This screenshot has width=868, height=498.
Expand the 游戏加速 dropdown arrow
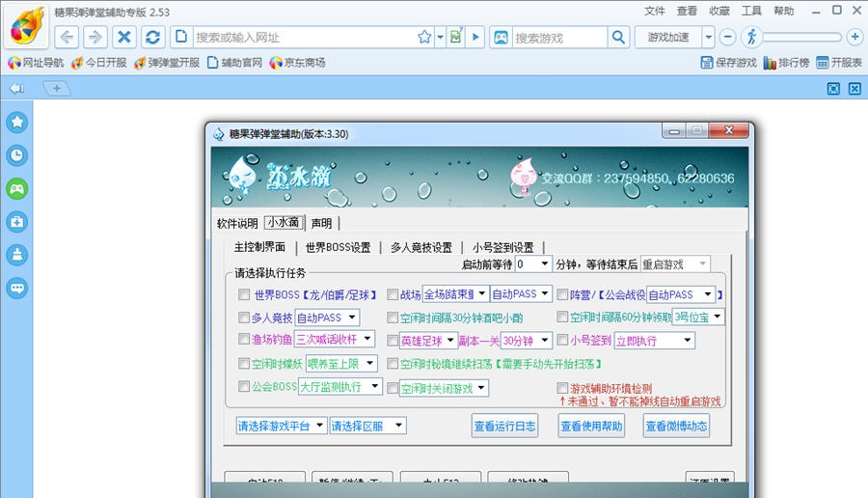[x=708, y=37]
